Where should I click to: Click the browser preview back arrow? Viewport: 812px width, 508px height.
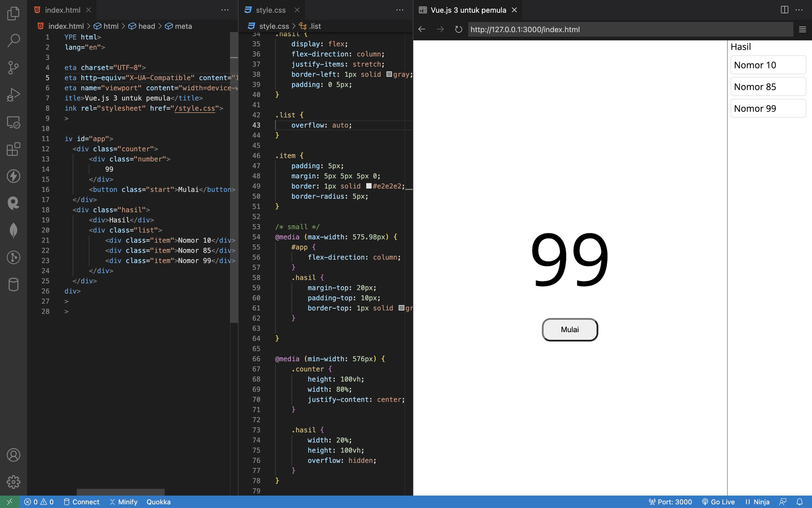click(422, 29)
